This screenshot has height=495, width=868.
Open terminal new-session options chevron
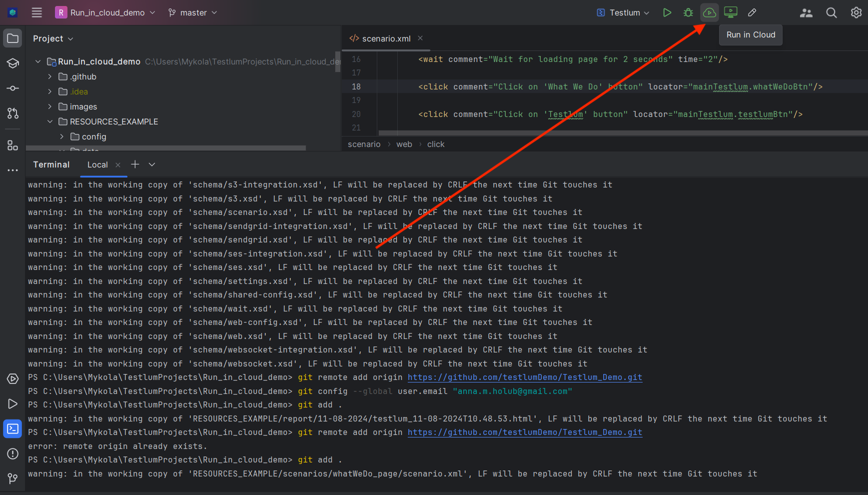click(x=152, y=164)
